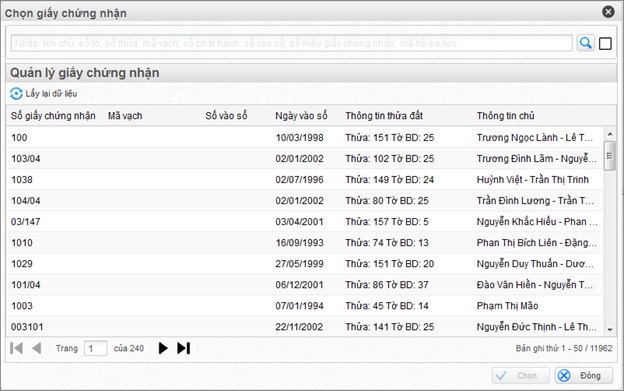The height and width of the screenshot is (391, 624).
Task: Go to the first page icon
Action: tap(16, 348)
